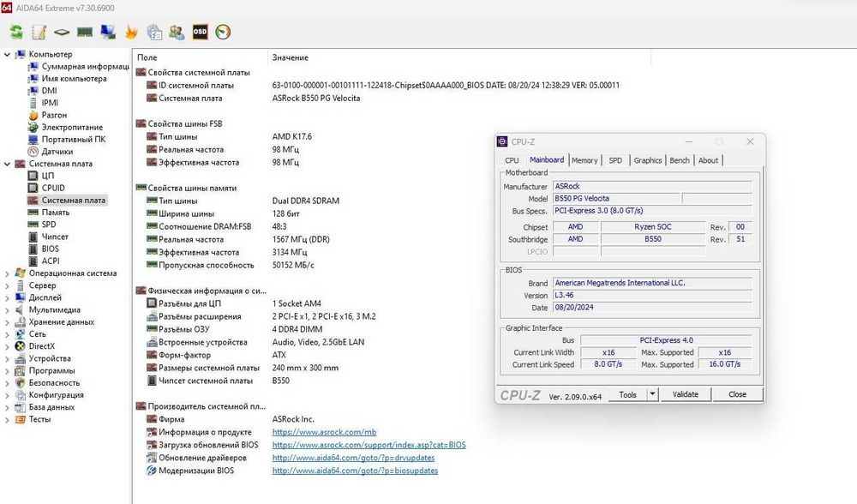Open the Report notepad toolbar icon
Screen dimensions: 857x504
coord(39,33)
